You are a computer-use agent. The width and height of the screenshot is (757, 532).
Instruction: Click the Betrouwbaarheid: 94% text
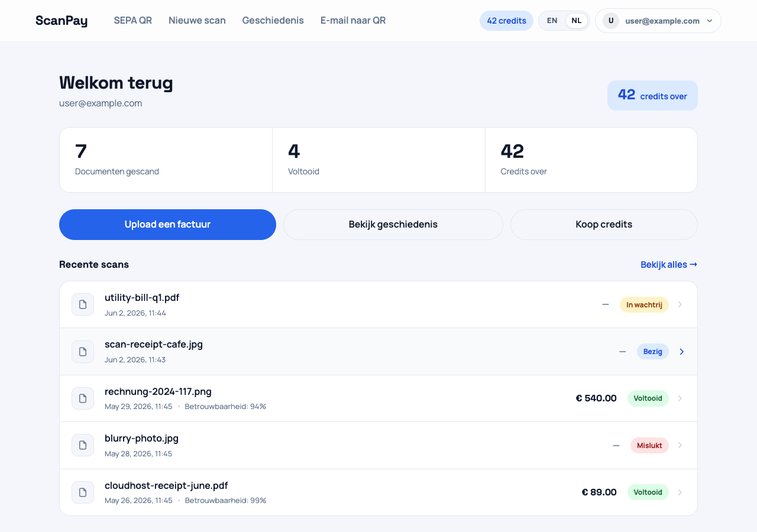click(x=225, y=407)
